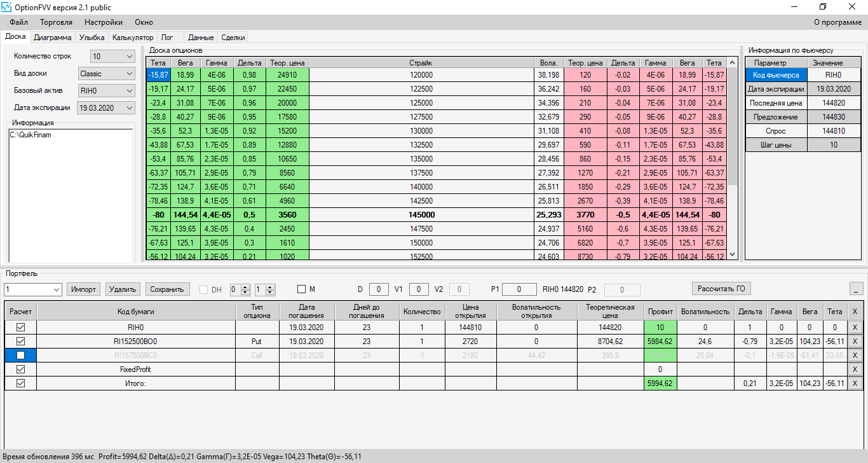Click the Время обновления status bar text
Viewport: 868px width, 463px height.
pyautogui.click(x=48, y=457)
